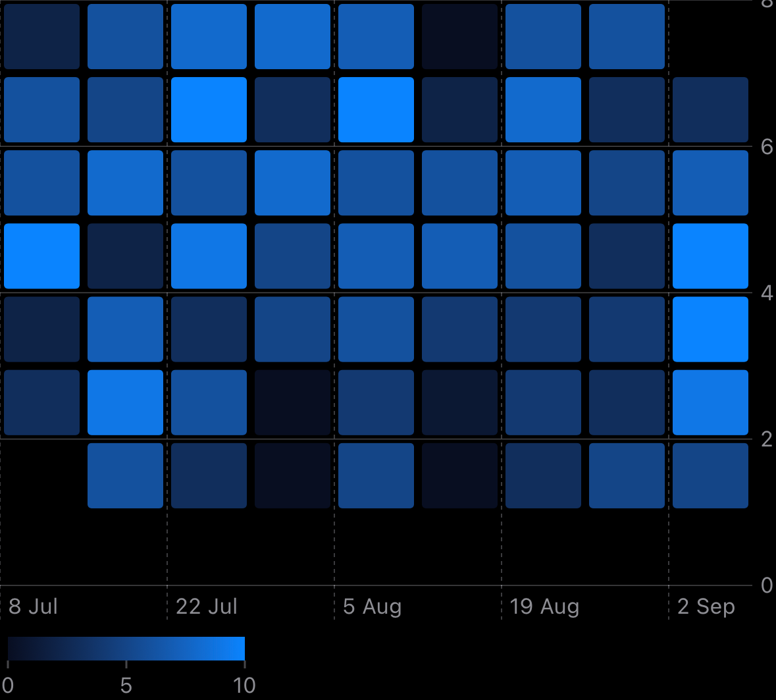
Task: Select the 19 Aug heatmap cell between 6 and 7
Action: click(544, 109)
